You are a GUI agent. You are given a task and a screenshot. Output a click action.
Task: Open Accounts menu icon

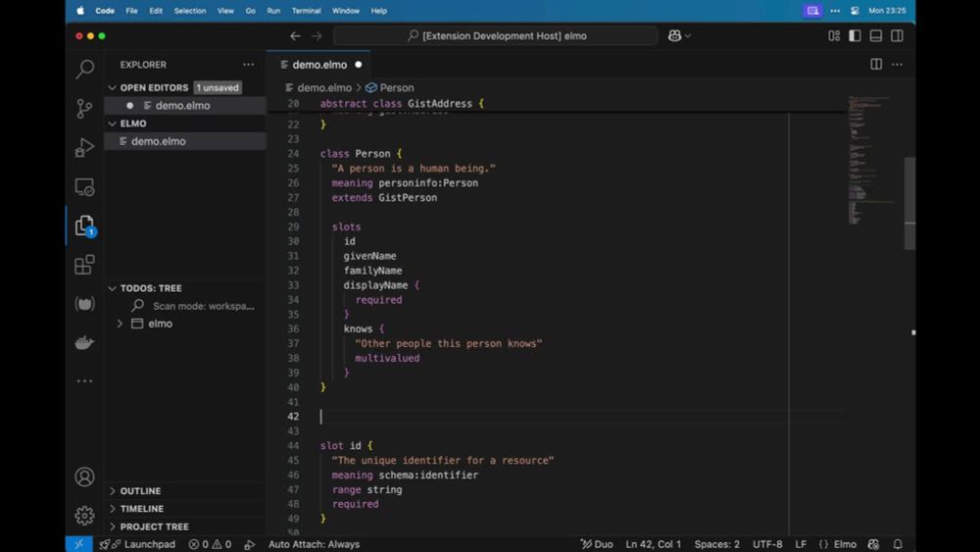coord(84,477)
